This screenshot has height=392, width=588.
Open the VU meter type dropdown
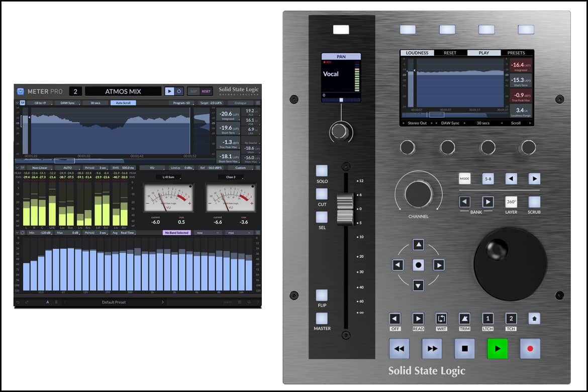coord(153,168)
